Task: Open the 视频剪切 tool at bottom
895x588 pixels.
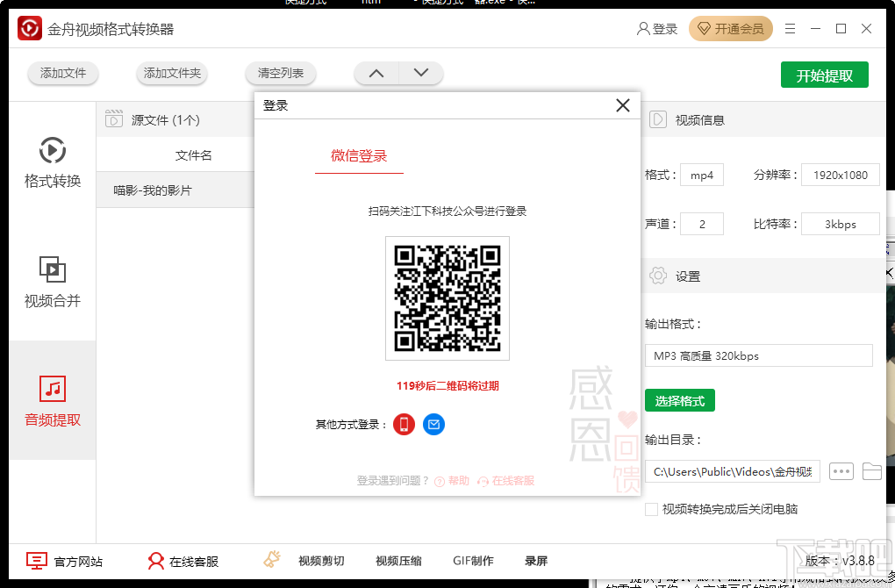Action: [x=323, y=560]
